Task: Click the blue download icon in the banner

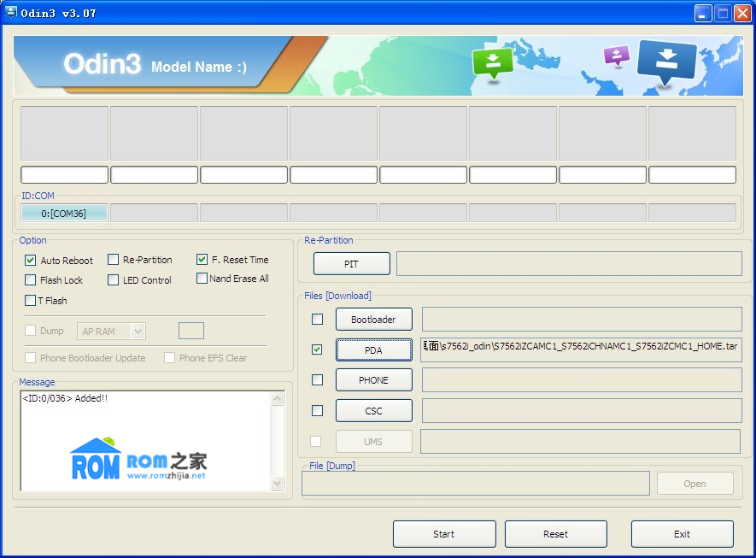Action: pyautogui.click(x=667, y=62)
